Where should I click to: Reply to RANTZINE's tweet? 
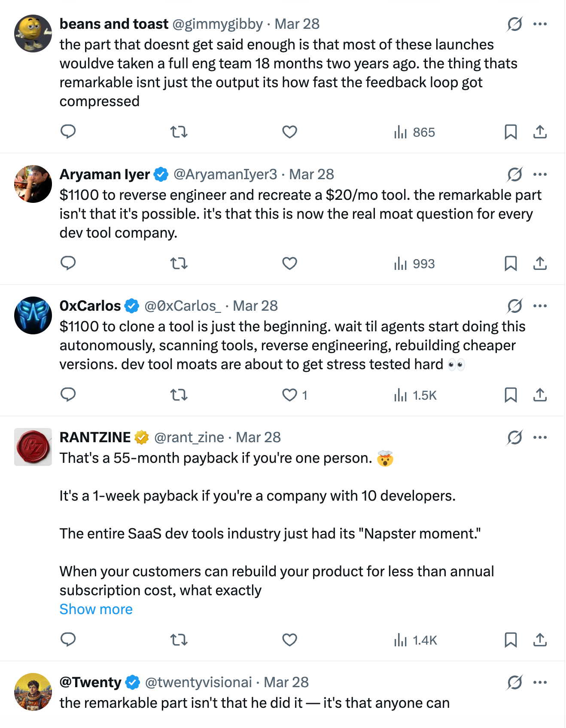pyautogui.click(x=68, y=639)
